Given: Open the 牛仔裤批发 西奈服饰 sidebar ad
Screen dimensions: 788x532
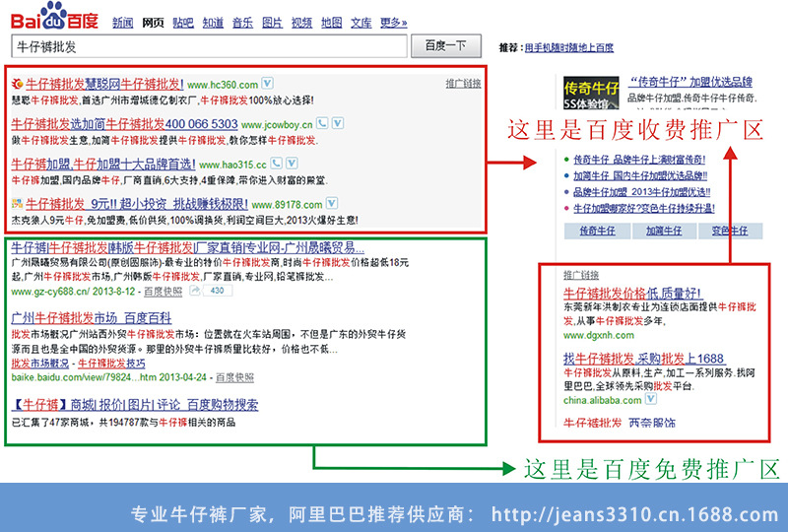Looking at the screenshot, I should pos(620,423).
